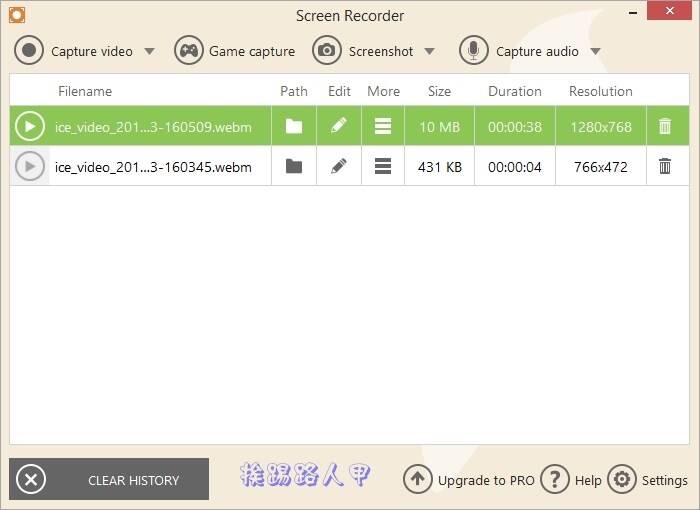Click the Filename column header
Viewport: 700px width, 510px height.
point(85,91)
